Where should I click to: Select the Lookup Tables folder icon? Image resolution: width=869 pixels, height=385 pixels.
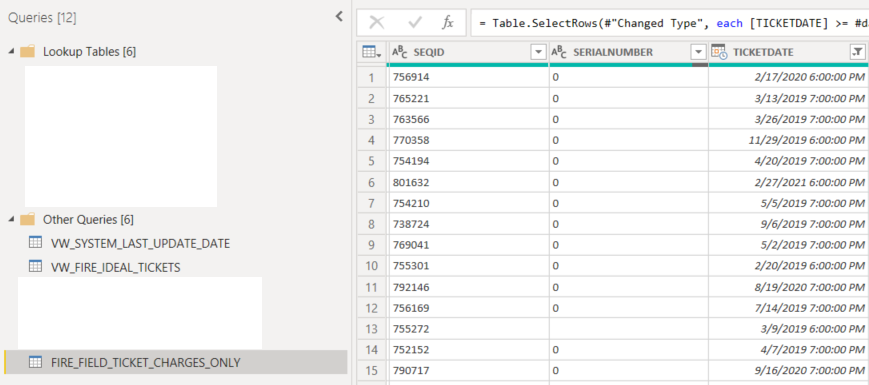coord(27,52)
